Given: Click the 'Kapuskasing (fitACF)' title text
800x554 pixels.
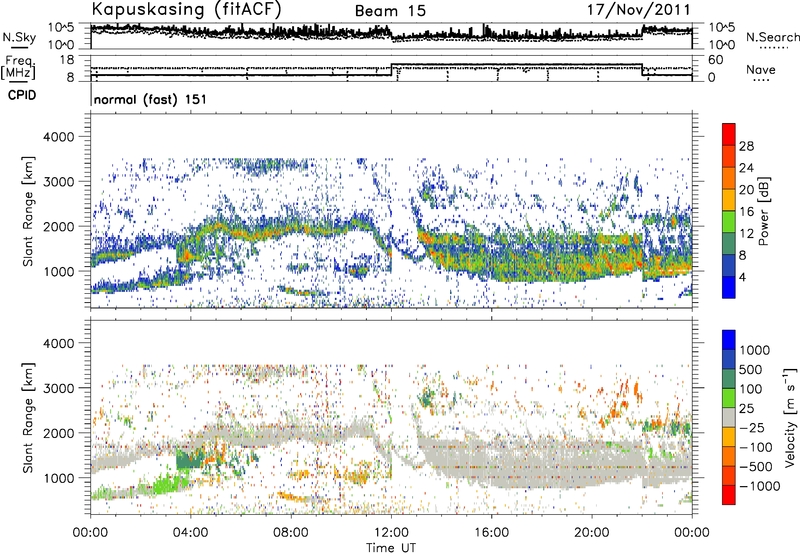Looking at the screenshot, I should (187, 9).
